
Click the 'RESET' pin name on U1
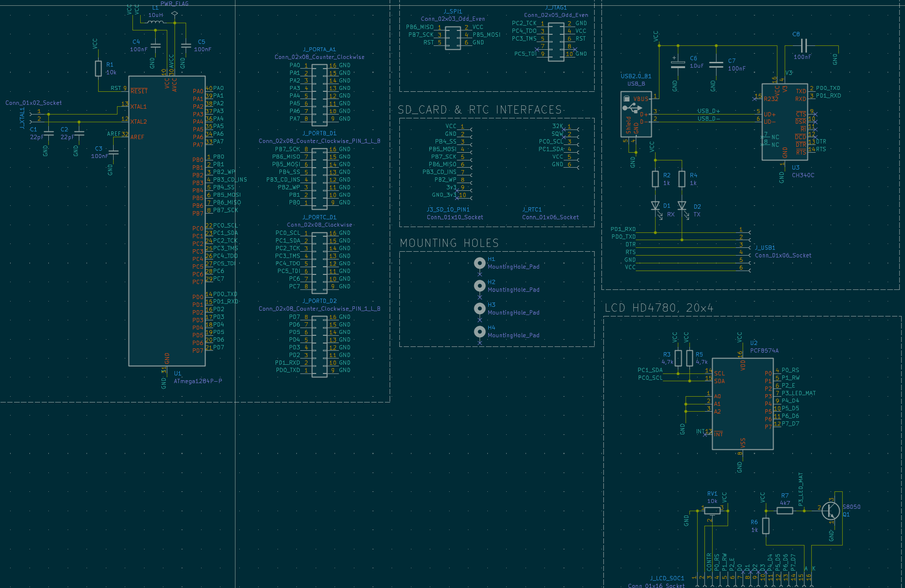pyautogui.click(x=139, y=91)
